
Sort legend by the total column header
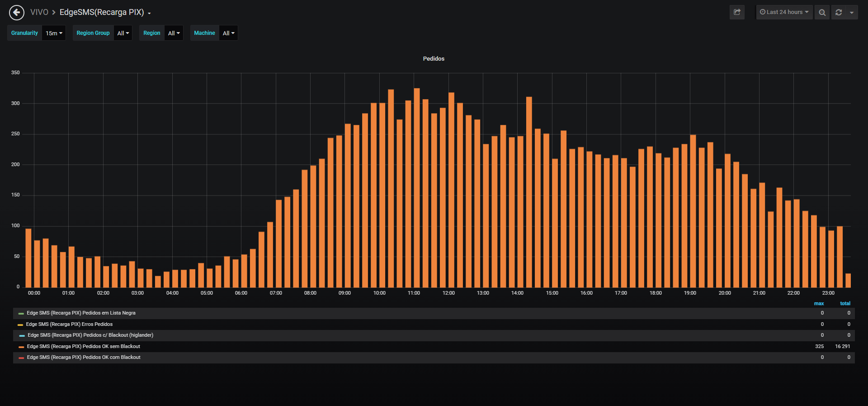coord(845,304)
